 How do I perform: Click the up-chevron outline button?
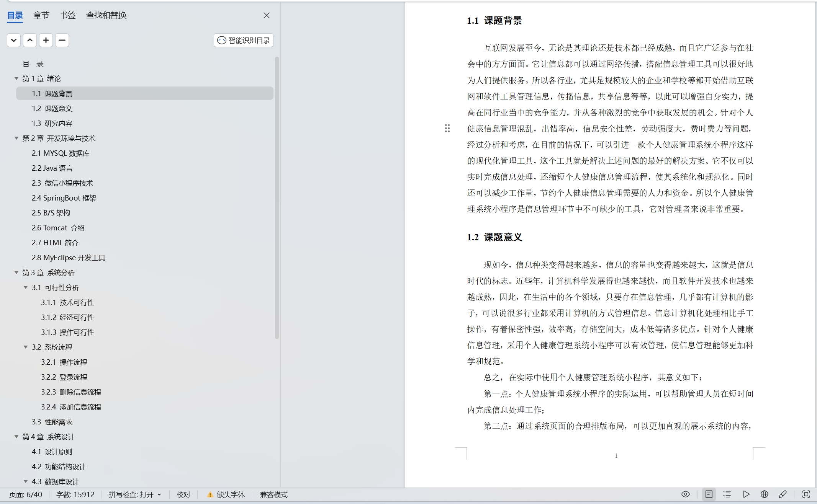[x=30, y=40]
